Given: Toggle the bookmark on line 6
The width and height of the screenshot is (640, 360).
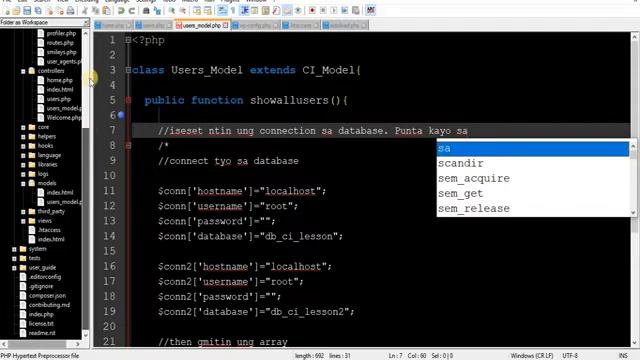Looking at the screenshot, I should click(121, 116).
